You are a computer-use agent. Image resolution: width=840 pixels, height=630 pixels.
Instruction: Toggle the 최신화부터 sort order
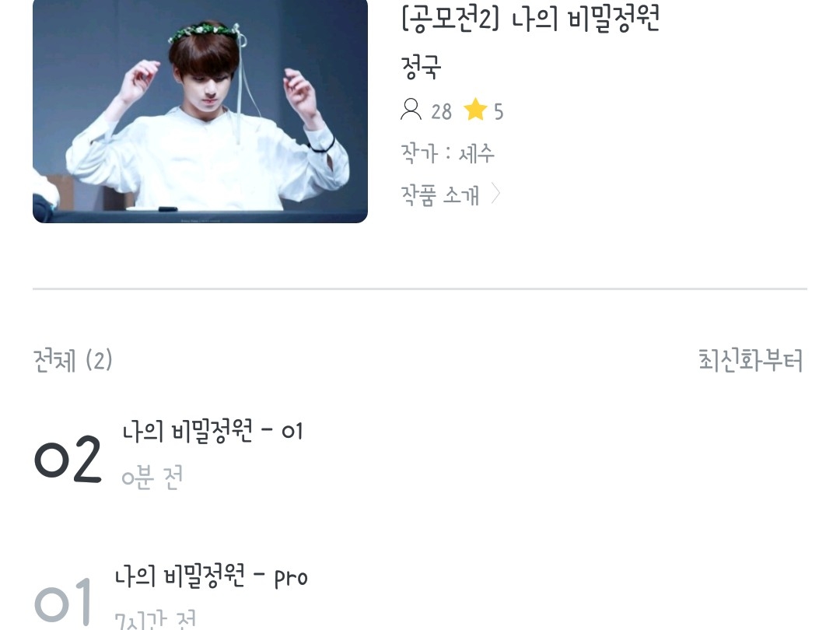point(751,360)
